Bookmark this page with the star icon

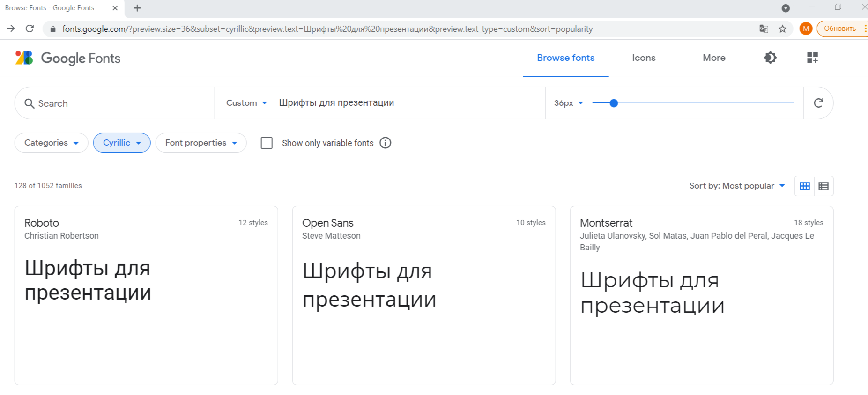click(x=782, y=29)
